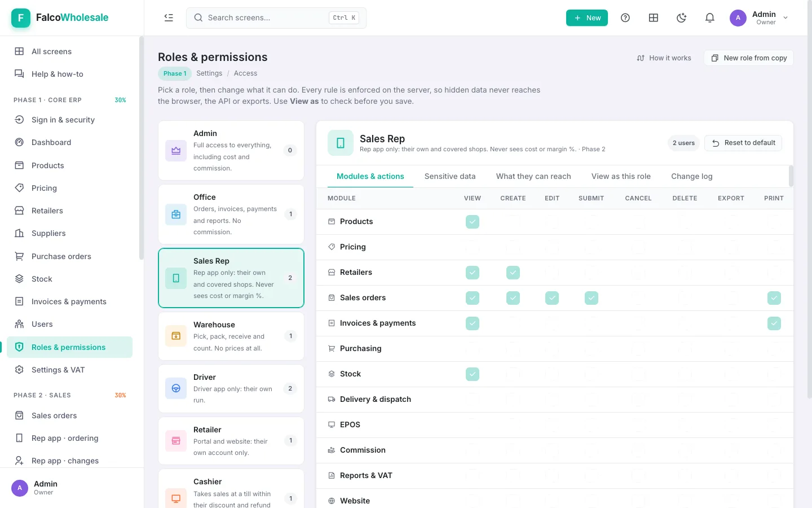Viewport: 812px width, 508px height.
Task: Select Roles & permissions in the sidebar
Action: 70,347
